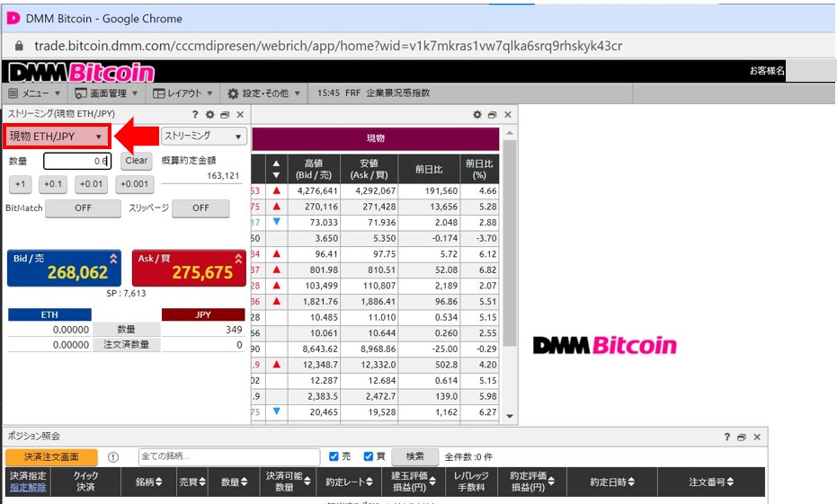Viewport: 837px width, 504px height.
Task: Open help in streaming panel header
Action: (x=195, y=114)
